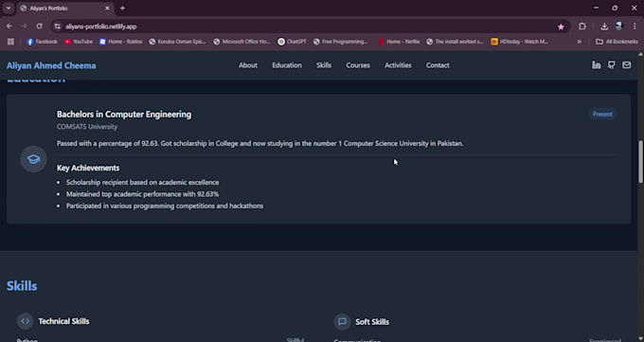This screenshot has width=644, height=342.
Task: Click 'Scholarship recipient based on academic excellence'
Action: point(142,182)
